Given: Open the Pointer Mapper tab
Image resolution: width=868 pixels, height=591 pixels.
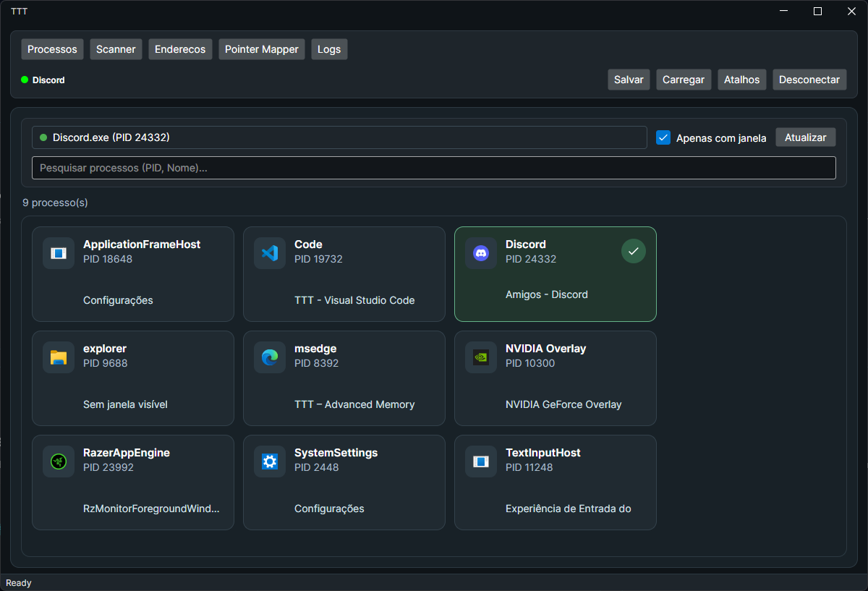Looking at the screenshot, I should pyautogui.click(x=261, y=49).
